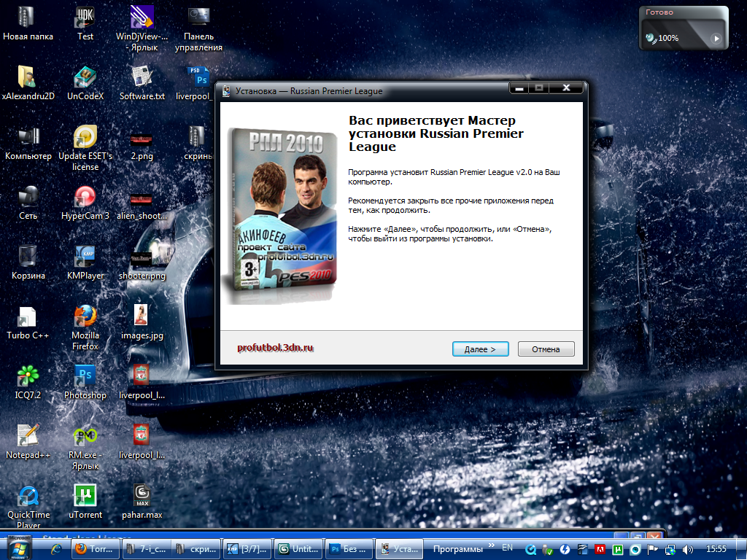Click the Отмена button in installer

click(x=546, y=349)
